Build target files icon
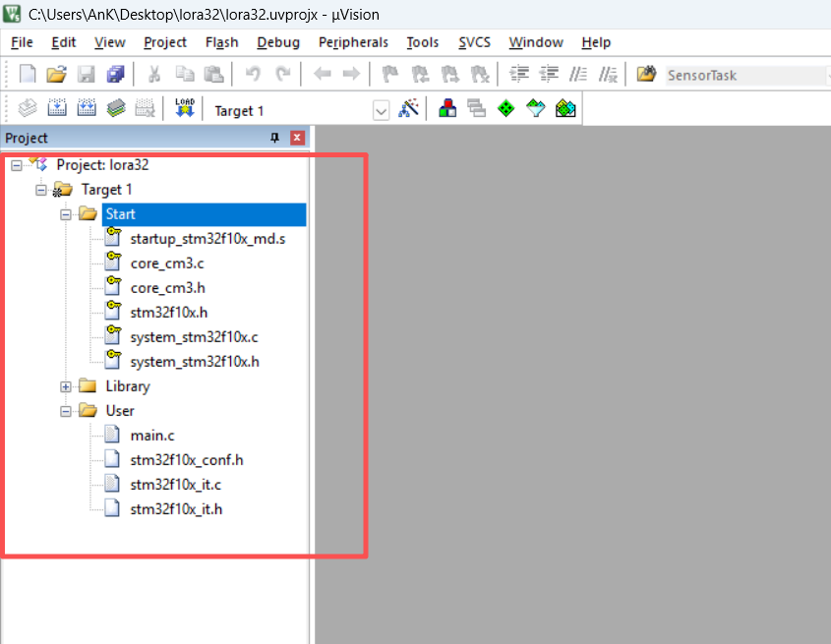This screenshot has height=644, width=831. click(57, 109)
